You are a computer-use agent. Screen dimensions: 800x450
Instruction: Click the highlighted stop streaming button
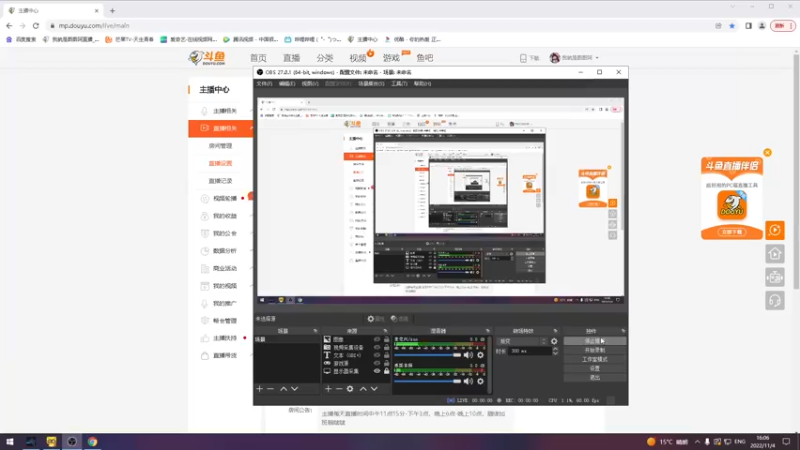[594, 341]
